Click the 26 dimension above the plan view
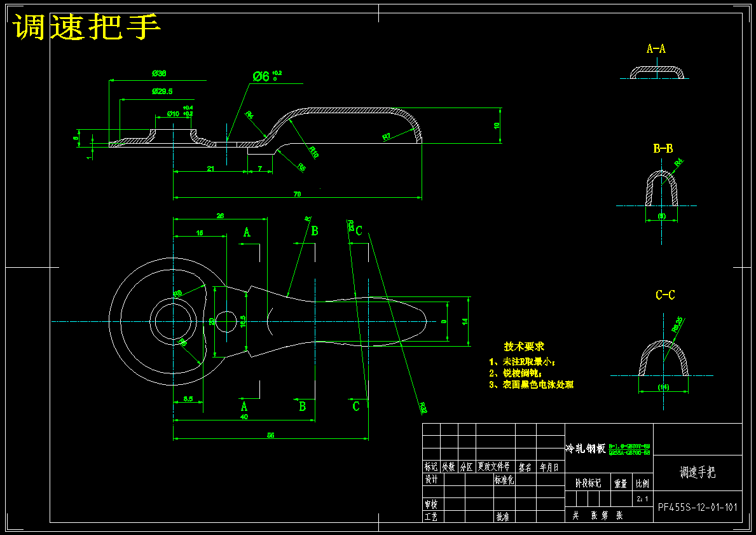Screen dimensions: 756x535 point(220,216)
